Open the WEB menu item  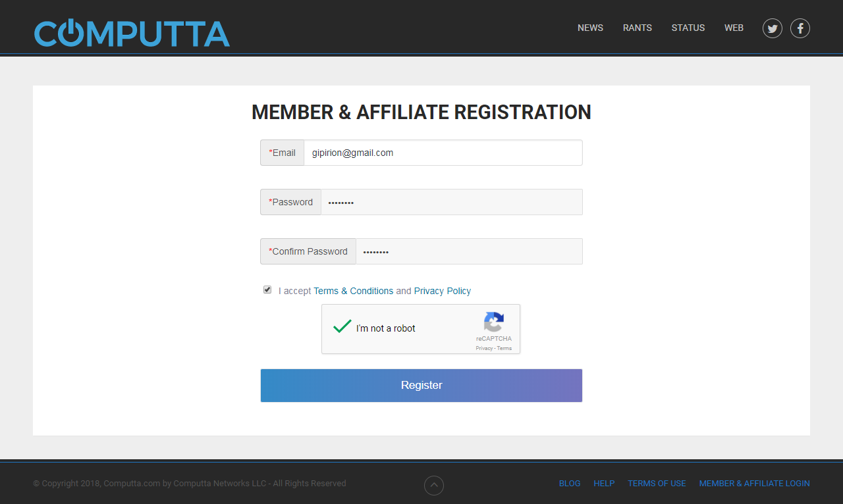point(734,28)
